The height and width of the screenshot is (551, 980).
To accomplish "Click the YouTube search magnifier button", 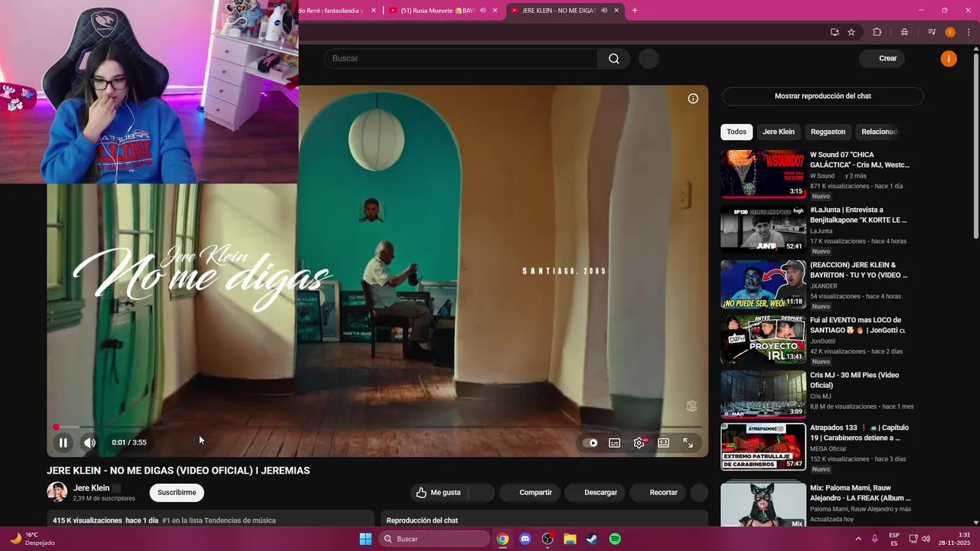I will (x=614, y=59).
